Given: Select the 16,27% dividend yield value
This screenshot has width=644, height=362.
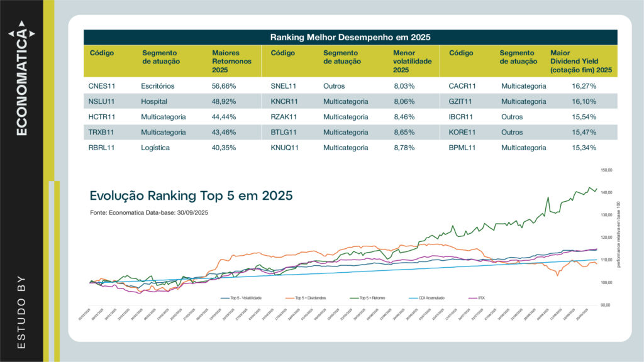Looking at the screenshot, I should pos(584,84).
